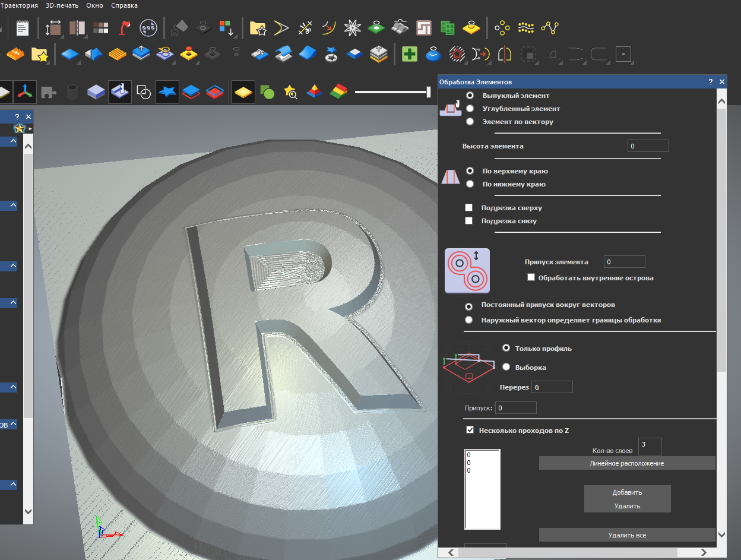741x560 pixels.
Task: Click the 'Припуск элемента' input field
Action: pyautogui.click(x=624, y=262)
